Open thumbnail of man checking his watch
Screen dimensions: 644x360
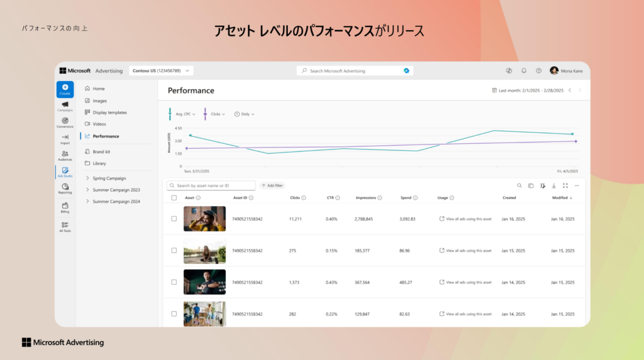(x=204, y=282)
